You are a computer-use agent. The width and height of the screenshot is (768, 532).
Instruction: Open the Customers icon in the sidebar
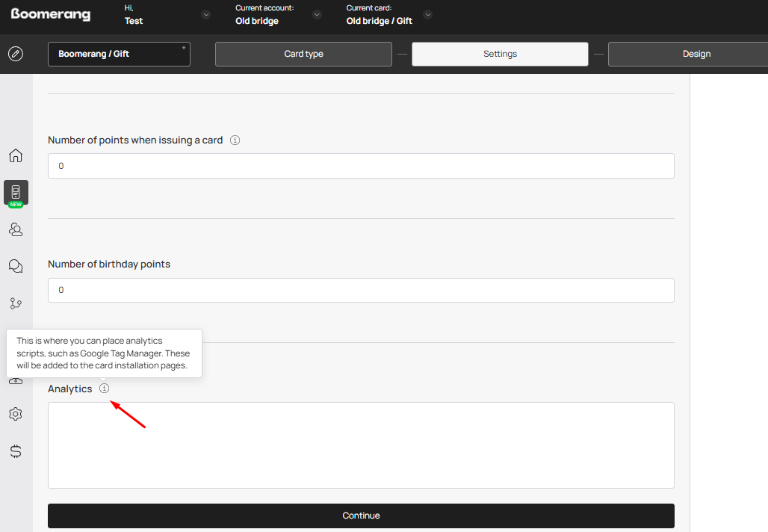(16, 229)
